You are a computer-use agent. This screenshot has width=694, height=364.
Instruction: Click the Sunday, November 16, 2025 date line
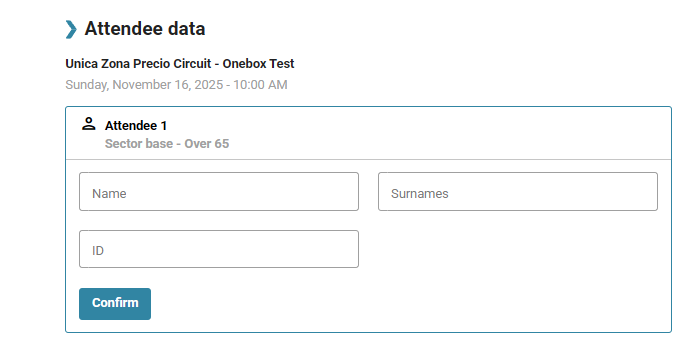tap(176, 85)
